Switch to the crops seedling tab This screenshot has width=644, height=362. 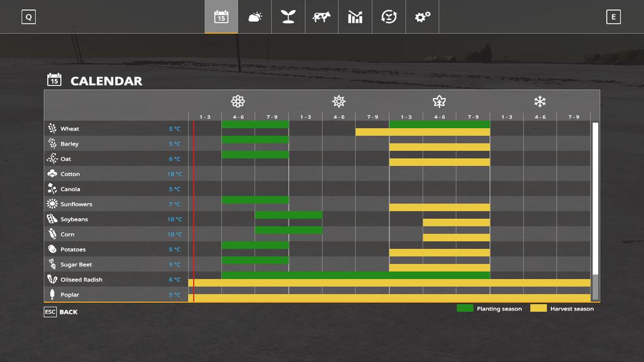coord(288,17)
